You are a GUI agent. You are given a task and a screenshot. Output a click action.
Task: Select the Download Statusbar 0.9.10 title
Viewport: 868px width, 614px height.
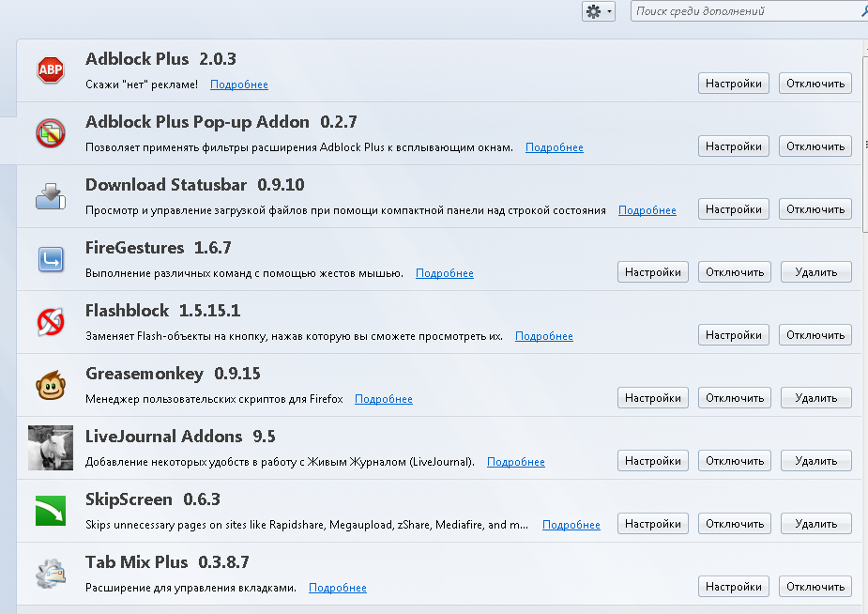coord(195,184)
